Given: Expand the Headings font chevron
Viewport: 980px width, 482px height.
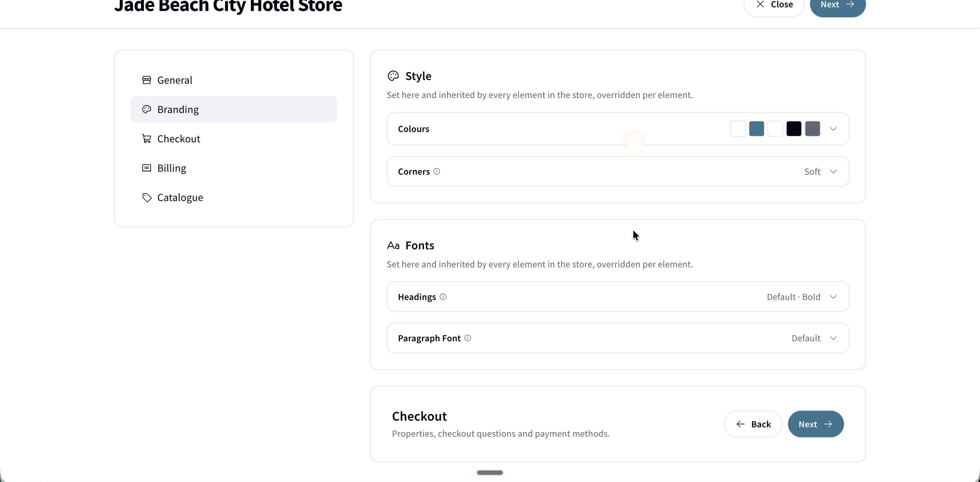Looking at the screenshot, I should pos(833,297).
